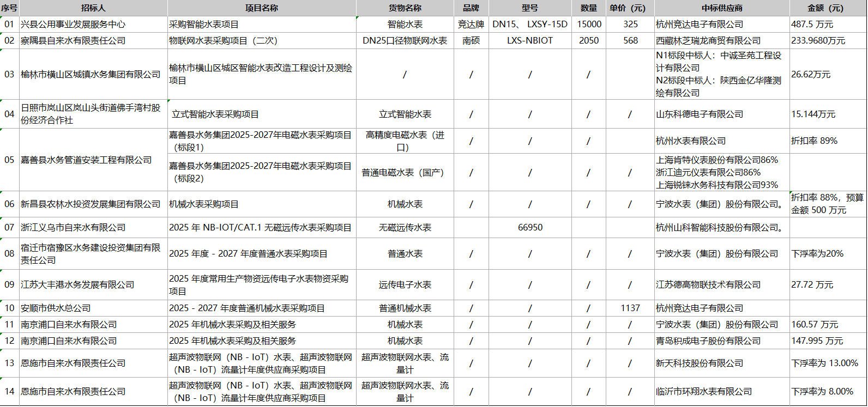The height and width of the screenshot is (407, 868).
Task: Click the supplier cell 杭州水表有限公司
Action: pyautogui.click(x=722, y=141)
